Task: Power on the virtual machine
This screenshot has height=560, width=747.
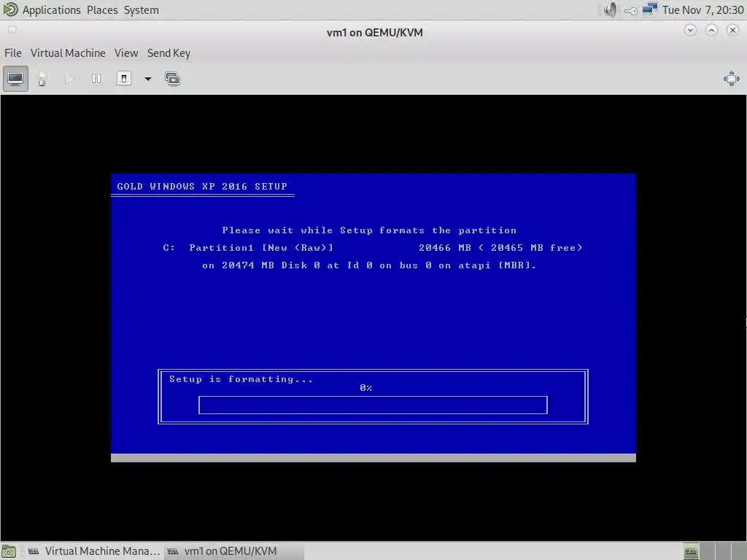Action: [69, 79]
